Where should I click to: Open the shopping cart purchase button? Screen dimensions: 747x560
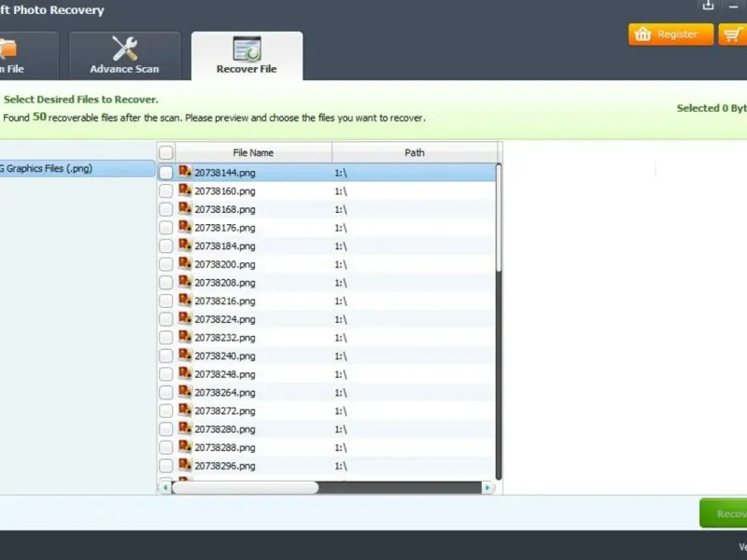coord(734,35)
